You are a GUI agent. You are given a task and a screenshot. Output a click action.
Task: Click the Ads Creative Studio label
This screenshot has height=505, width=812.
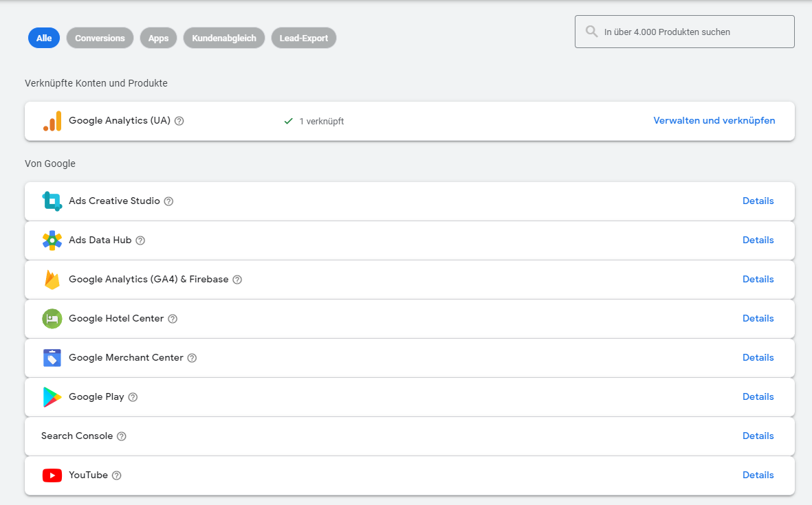click(114, 201)
